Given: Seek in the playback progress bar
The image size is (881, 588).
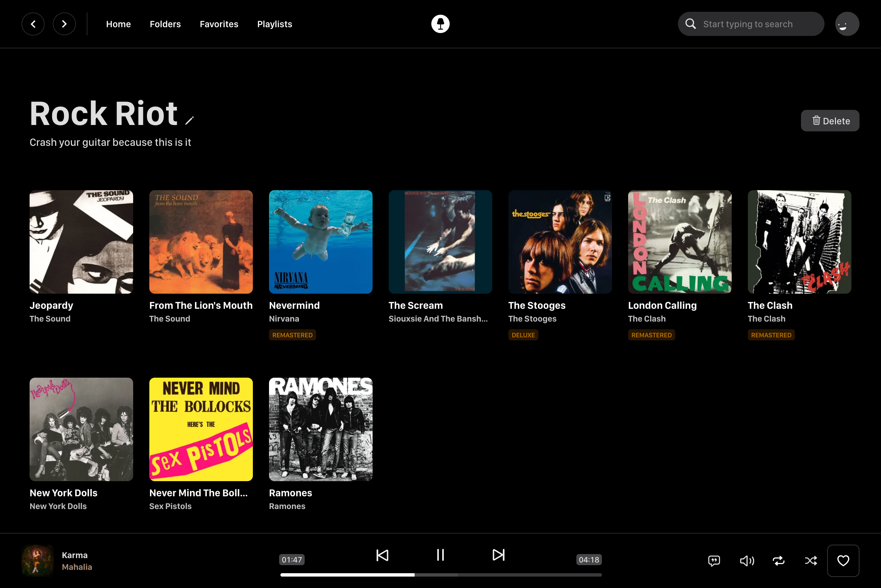Looking at the screenshot, I should (x=441, y=575).
